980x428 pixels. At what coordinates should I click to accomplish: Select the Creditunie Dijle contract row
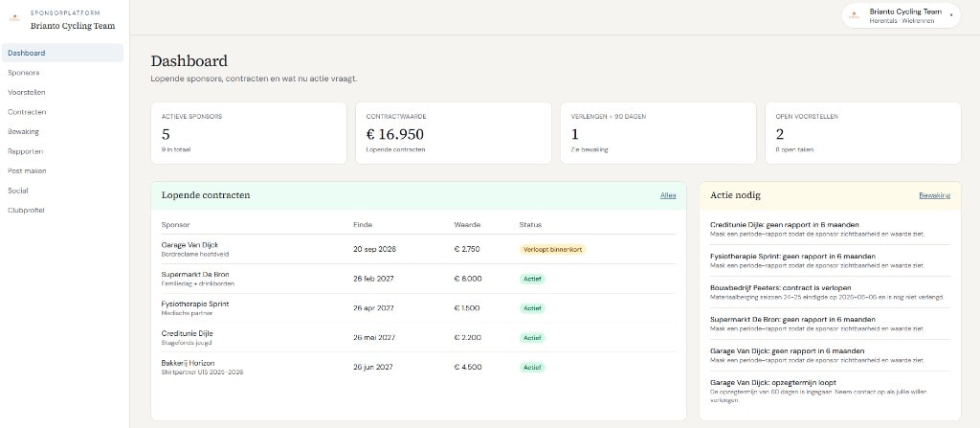point(419,337)
